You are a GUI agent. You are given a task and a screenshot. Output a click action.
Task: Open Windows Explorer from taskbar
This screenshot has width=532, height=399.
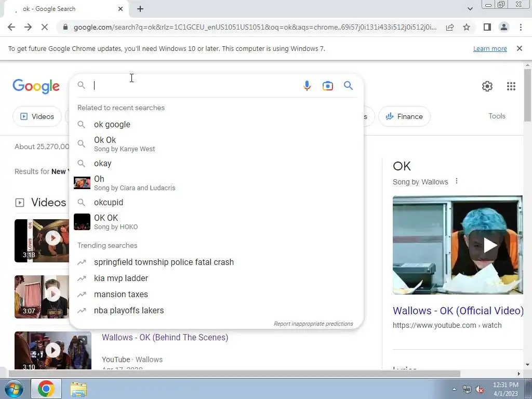click(78, 389)
